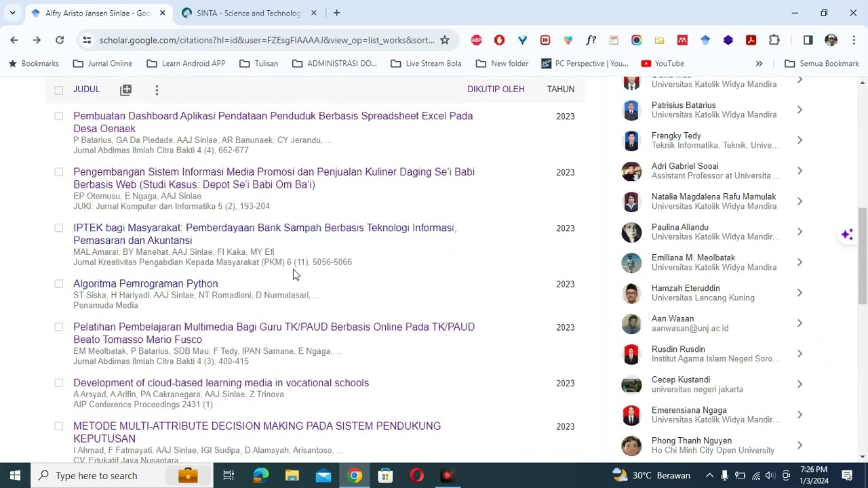This screenshot has width=868, height=488.
Task: Open the chevron next to Adri Gabriel Sooai
Action: click(800, 171)
